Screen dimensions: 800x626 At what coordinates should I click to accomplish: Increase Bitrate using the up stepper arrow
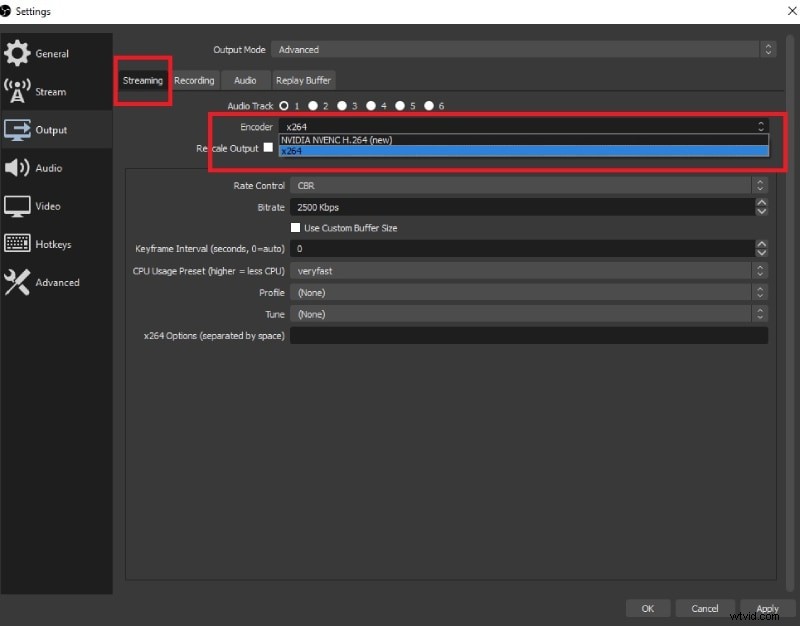[763, 203]
